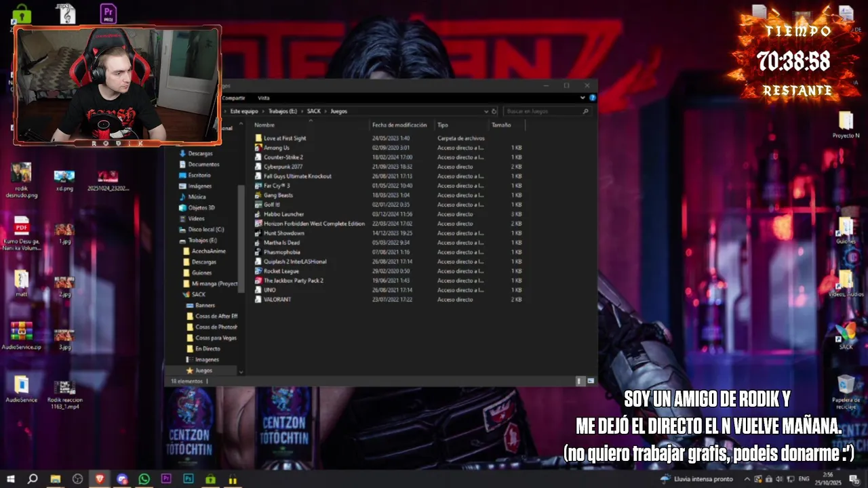Viewport: 868px width, 488px height.
Task: Open File Explorer from the taskbar
Action: point(55,479)
